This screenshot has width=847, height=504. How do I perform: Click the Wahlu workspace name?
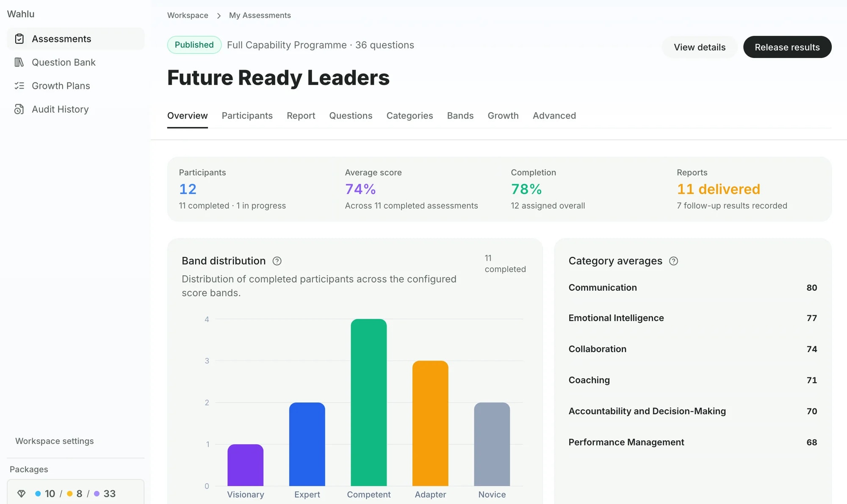pyautogui.click(x=21, y=14)
